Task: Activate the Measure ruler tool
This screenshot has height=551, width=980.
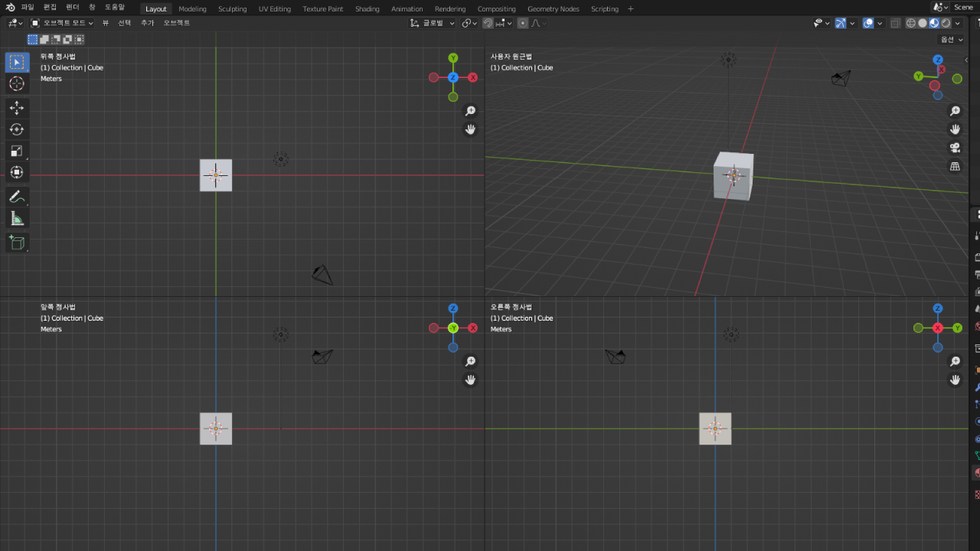Action: coord(16,219)
